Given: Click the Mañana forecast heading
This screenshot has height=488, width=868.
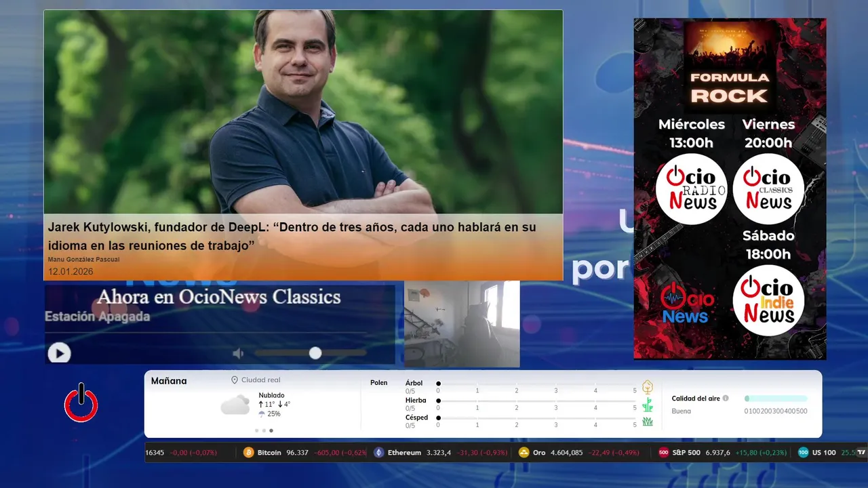Looking at the screenshot, I should tap(169, 381).
